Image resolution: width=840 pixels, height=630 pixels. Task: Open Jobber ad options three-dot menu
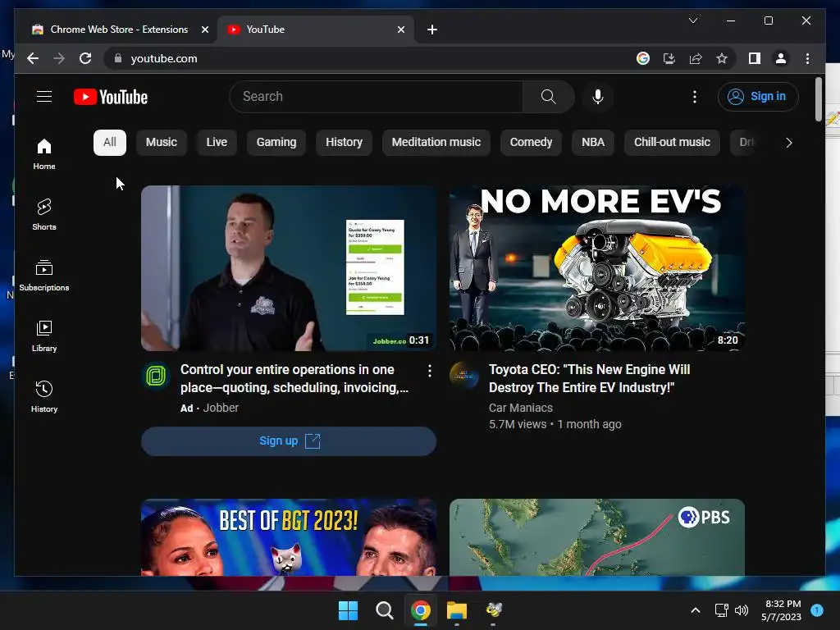point(429,371)
